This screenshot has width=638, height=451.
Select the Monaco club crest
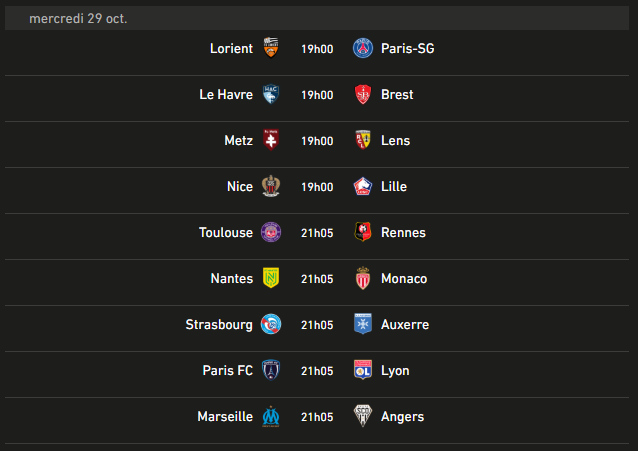click(x=363, y=278)
